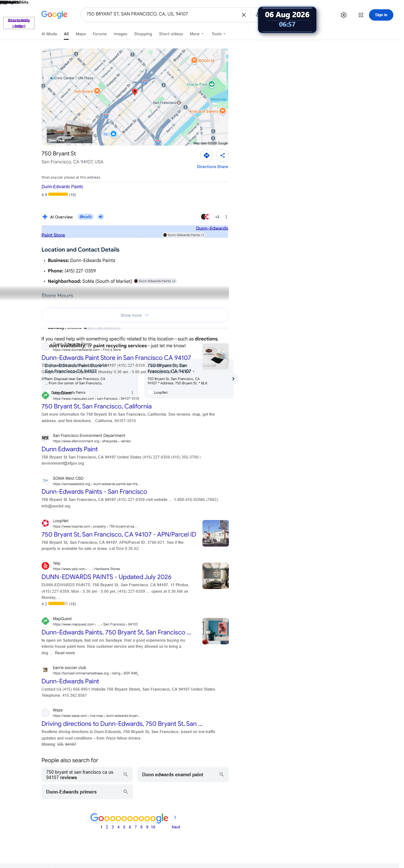Open Google settings gear
The width and height of the screenshot is (404, 868).
[x=344, y=15]
